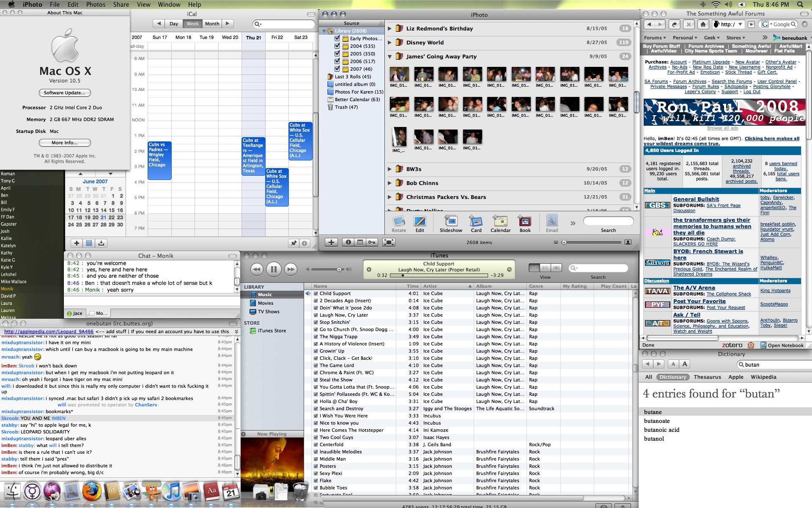Open the Forums dropdown in browser bookmarks

pos(655,38)
